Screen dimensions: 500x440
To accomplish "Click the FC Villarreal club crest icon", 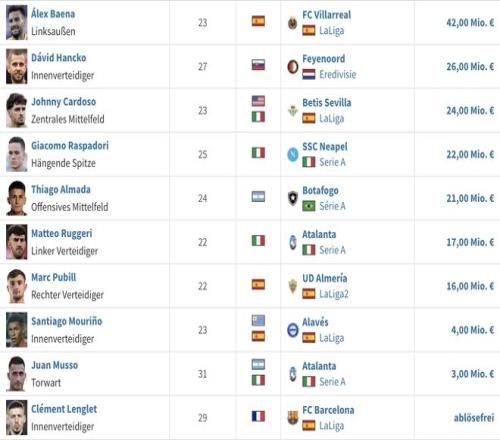I will [x=292, y=23].
